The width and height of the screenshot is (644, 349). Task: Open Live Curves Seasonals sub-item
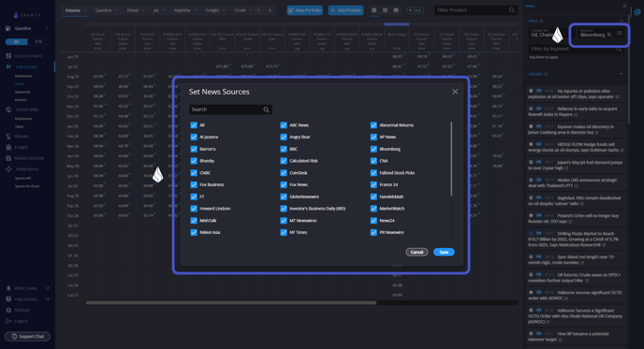22,92
